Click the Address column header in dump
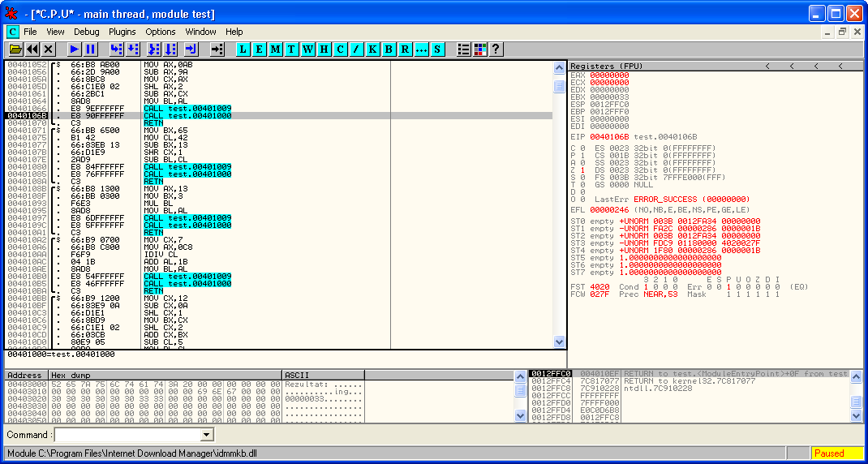This screenshot has width=868, height=464. [27, 375]
